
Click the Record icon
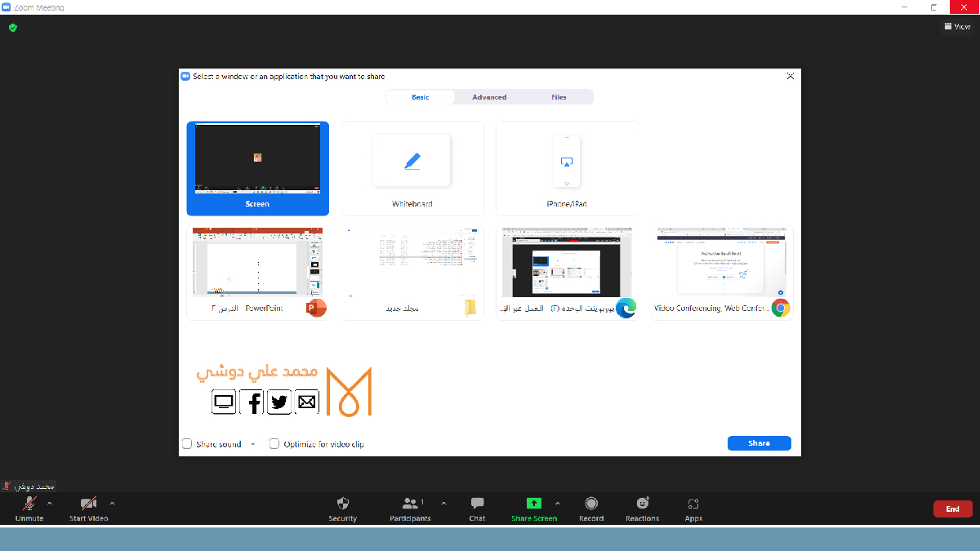591,504
